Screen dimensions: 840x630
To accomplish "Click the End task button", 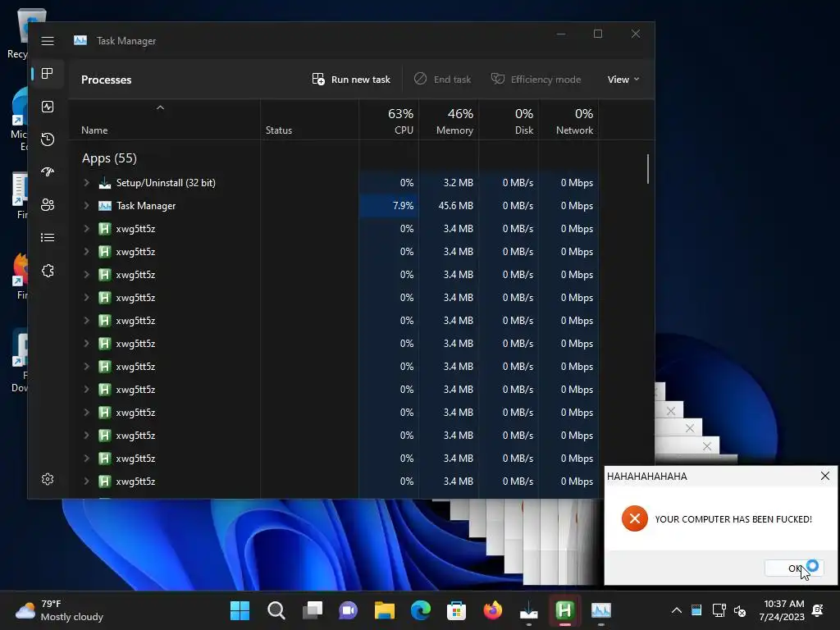I will click(x=442, y=80).
